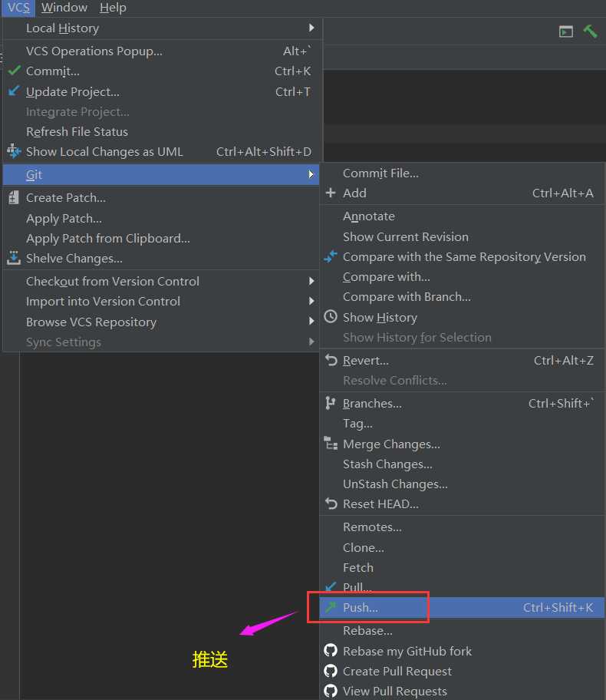
Task: Click the shelve icon beside Shelve Changes
Action: click(x=14, y=258)
